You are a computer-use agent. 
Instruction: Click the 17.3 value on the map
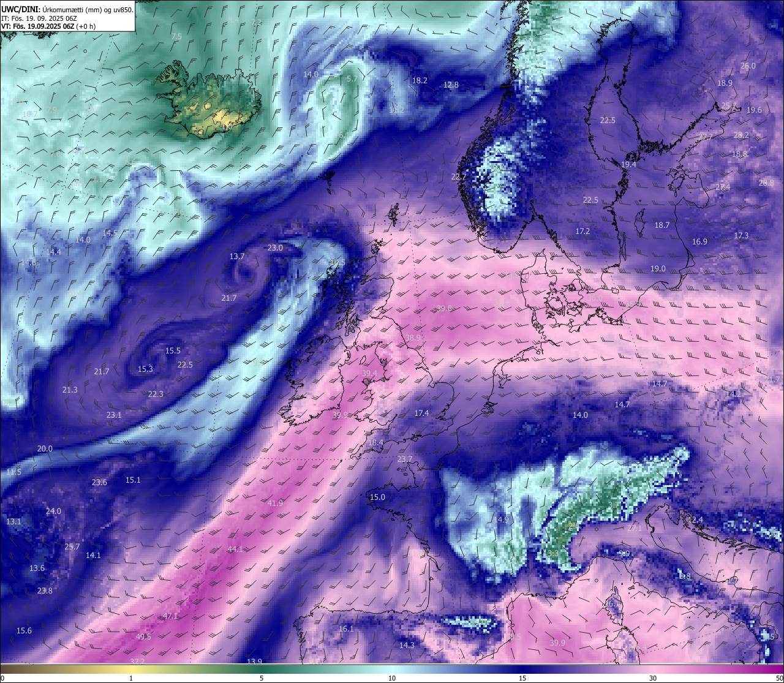pos(741,236)
